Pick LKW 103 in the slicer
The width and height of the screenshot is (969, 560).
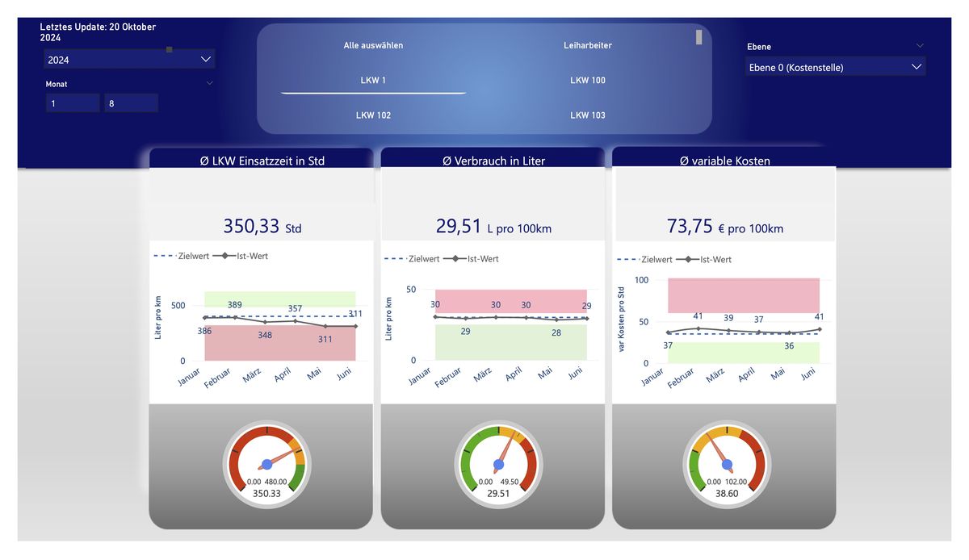click(588, 115)
